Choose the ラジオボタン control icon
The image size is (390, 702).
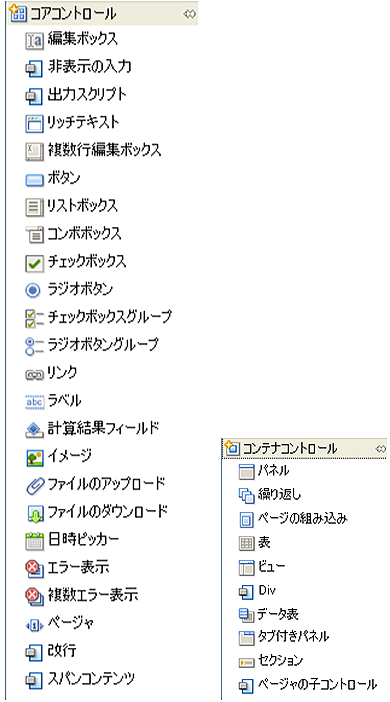(34, 290)
